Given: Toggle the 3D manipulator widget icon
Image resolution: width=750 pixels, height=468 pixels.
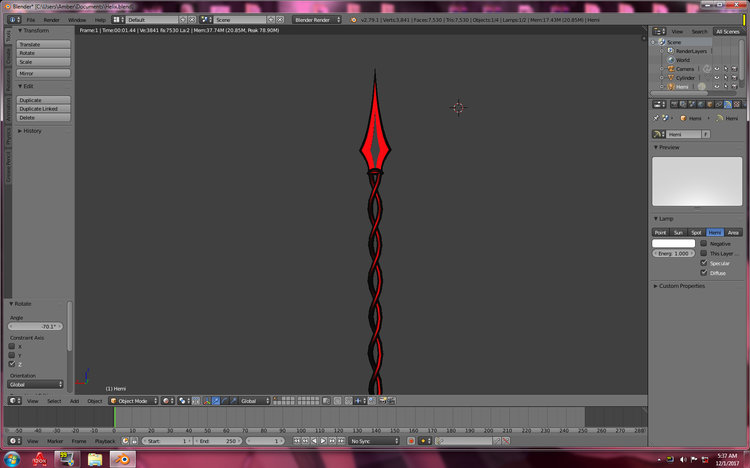Looking at the screenshot, I should (207, 401).
